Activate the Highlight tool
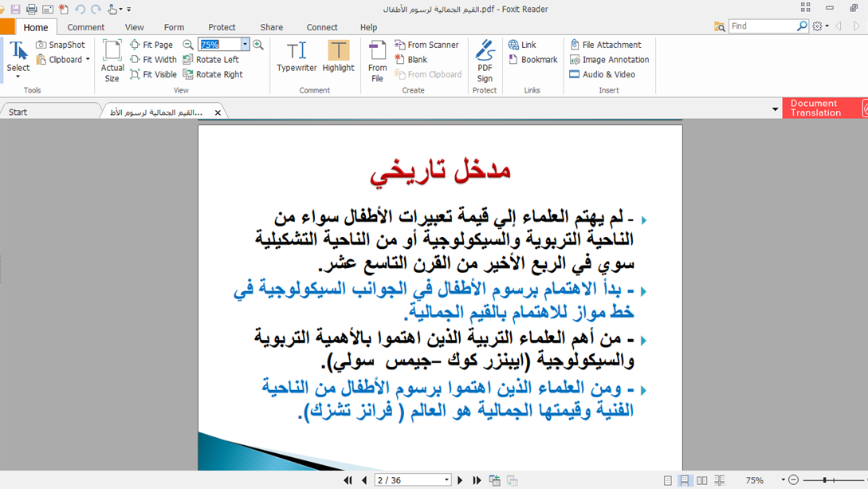The width and height of the screenshot is (868, 489). pos(338,57)
